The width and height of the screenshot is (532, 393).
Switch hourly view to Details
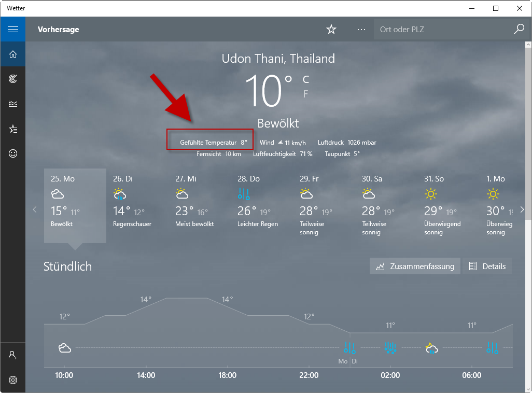coord(487,266)
